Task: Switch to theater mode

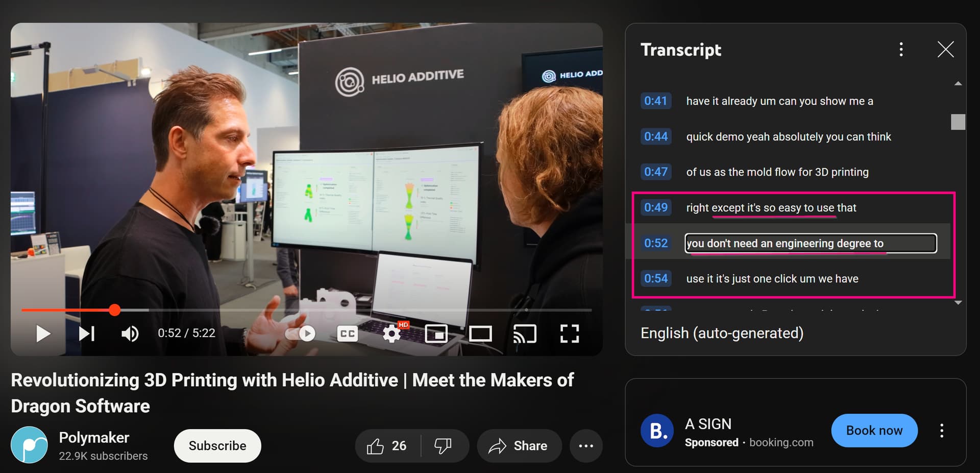Action: click(x=480, y=334)
